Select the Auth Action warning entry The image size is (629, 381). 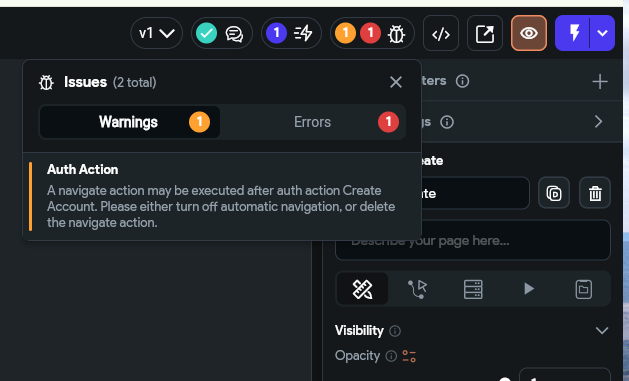(x=222, y=196)
